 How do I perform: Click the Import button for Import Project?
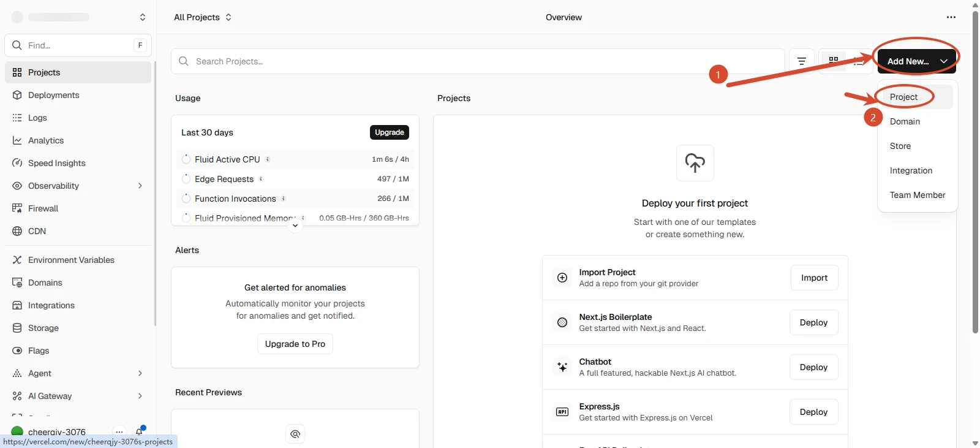coord(815,278)
